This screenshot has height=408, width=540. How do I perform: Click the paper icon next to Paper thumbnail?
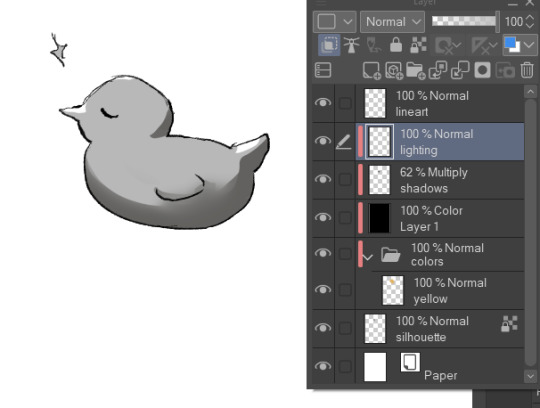[x=410, y=362]
